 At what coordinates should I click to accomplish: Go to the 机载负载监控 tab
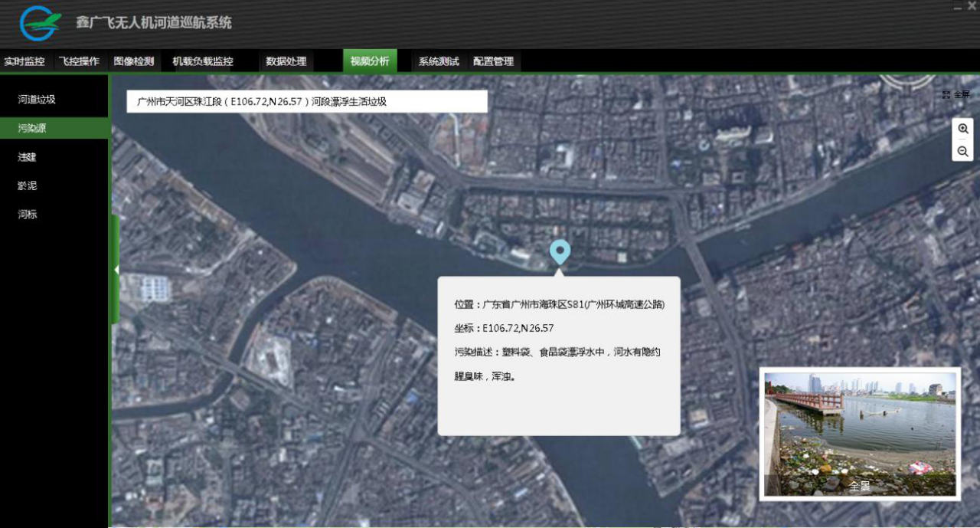[x=203, y=61]
